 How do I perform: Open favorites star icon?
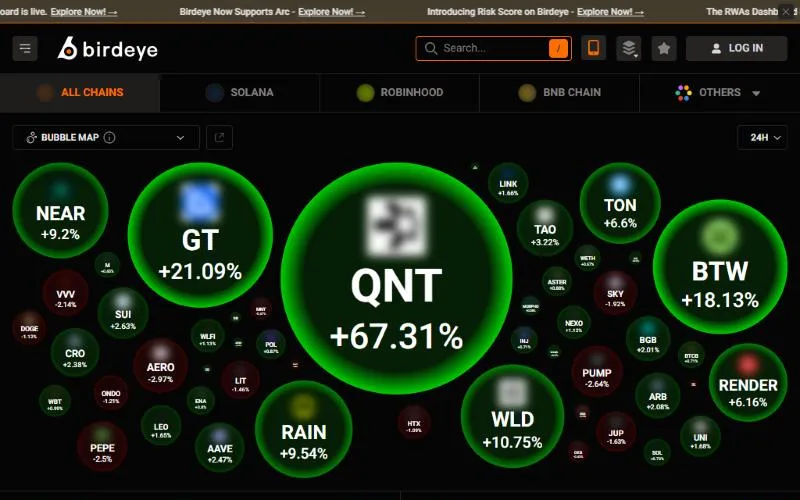[664, 48]
